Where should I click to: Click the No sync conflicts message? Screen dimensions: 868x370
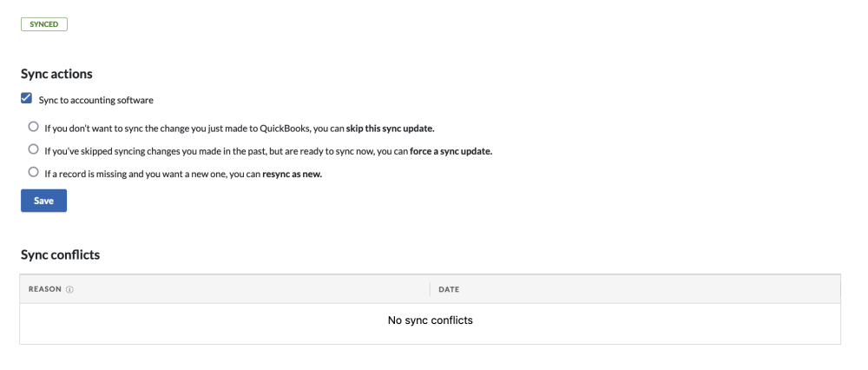coord(431,320)
